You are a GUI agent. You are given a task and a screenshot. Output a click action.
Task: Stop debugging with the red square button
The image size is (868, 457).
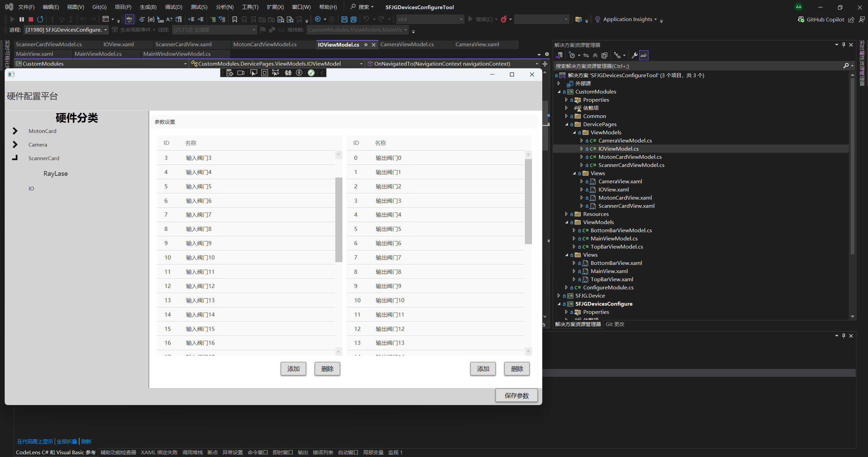(x=31, y=19)
